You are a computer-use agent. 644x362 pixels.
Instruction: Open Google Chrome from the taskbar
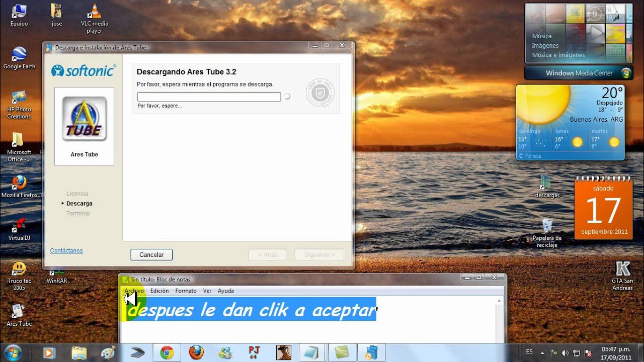167,352
